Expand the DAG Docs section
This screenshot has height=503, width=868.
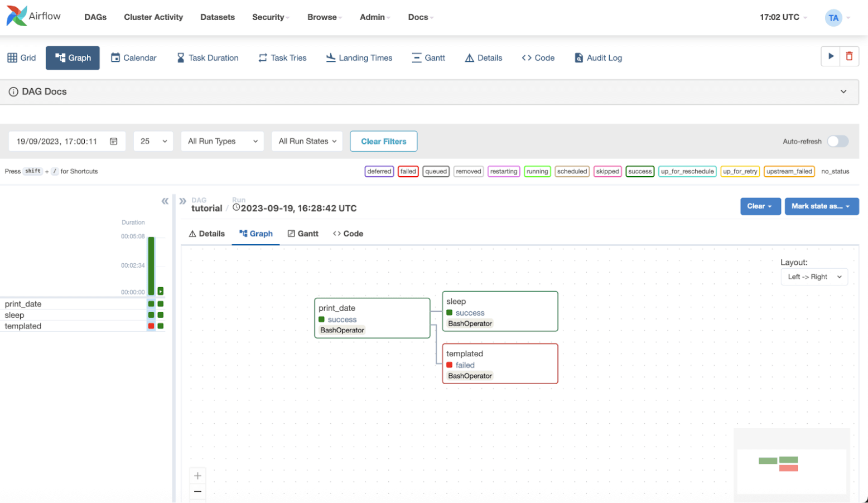click(844, 91)
